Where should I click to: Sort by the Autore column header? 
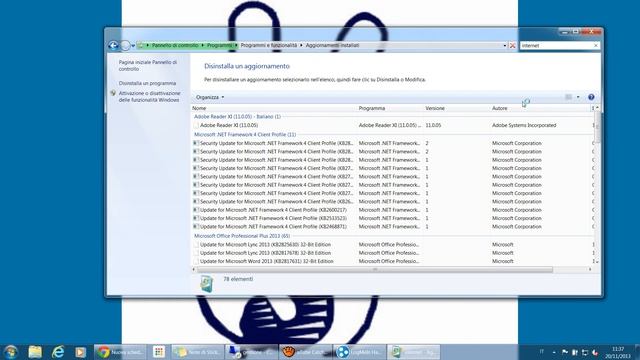540,108
